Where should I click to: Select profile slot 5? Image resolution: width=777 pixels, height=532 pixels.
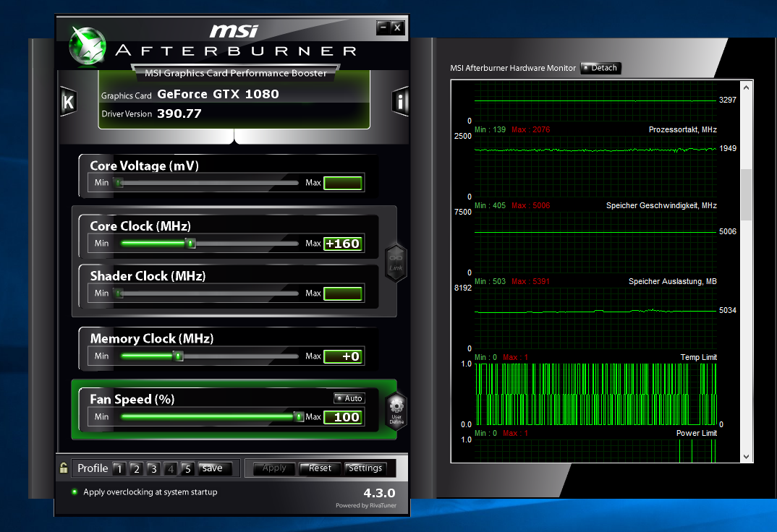[187, 468]
